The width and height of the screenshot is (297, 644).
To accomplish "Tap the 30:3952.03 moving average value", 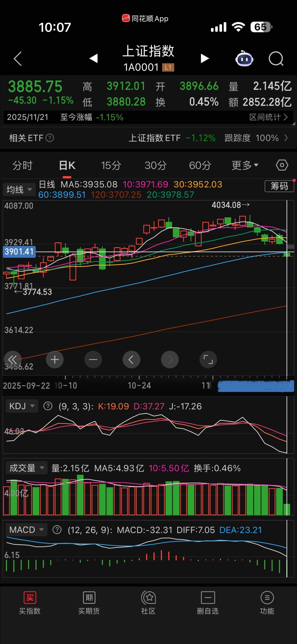I will 198,185.
